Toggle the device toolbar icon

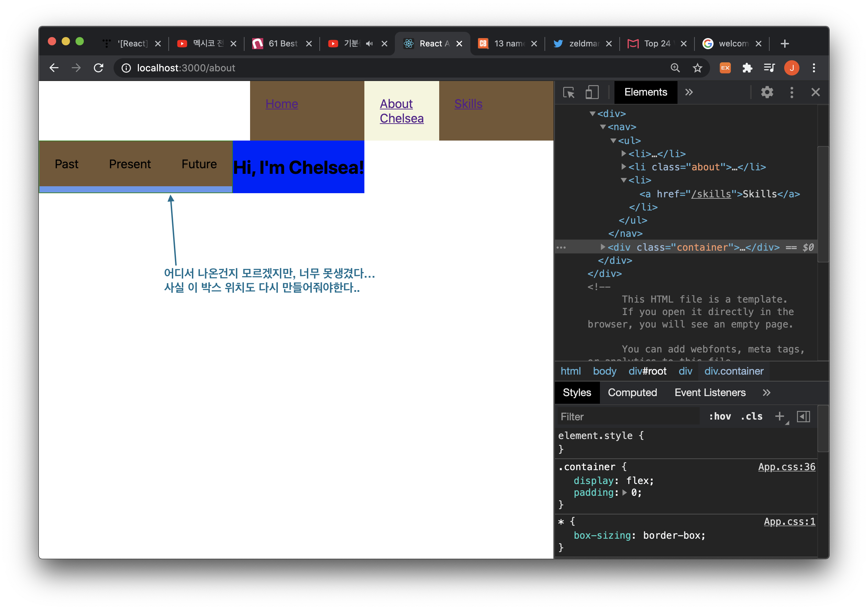pyautogui.click(x=592, y=92)
